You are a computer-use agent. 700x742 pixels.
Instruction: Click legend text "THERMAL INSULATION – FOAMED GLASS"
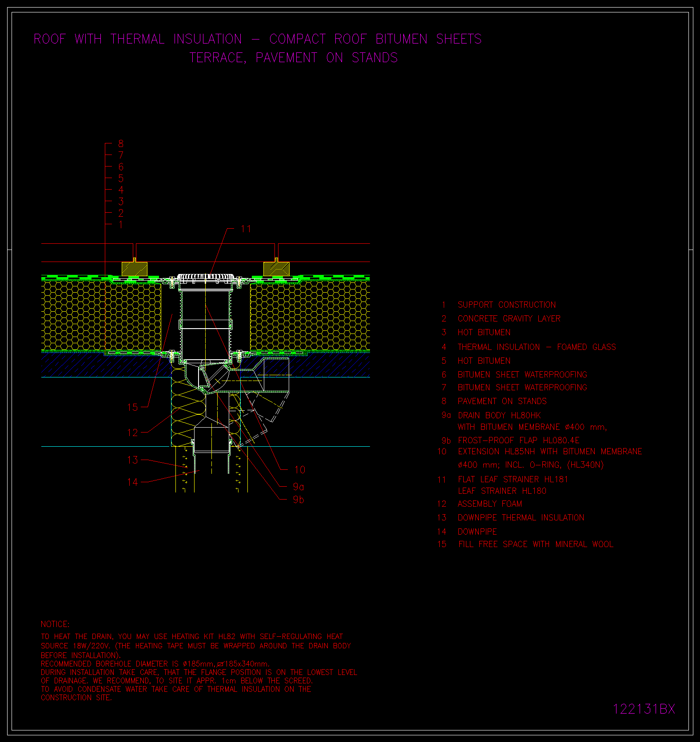tap(537, 347)
